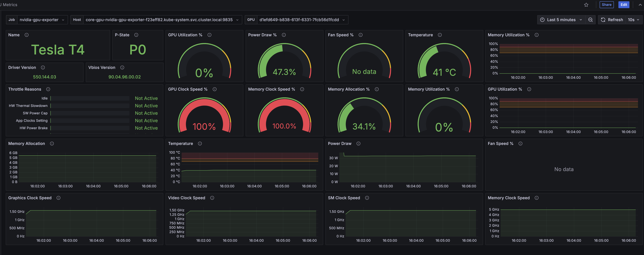Click info icon next to Driver Version
This screenshot has width=644, height=255.
[43, 67]
